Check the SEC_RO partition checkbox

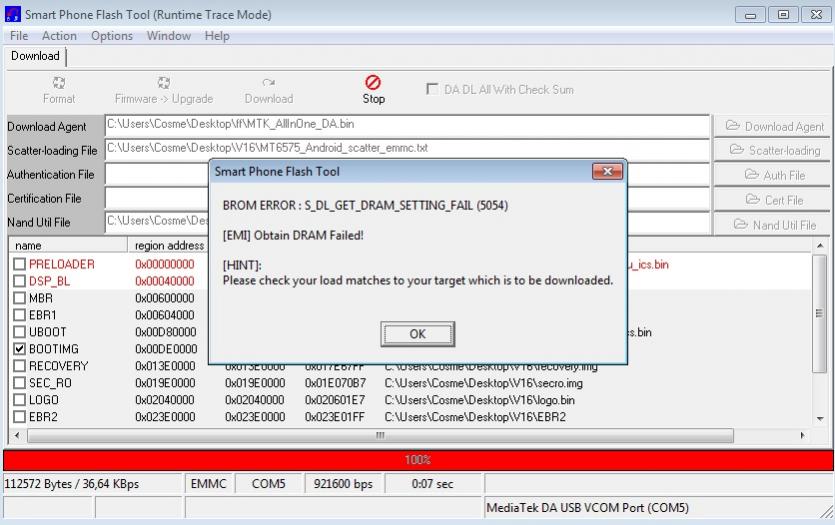tap(20, 383)
